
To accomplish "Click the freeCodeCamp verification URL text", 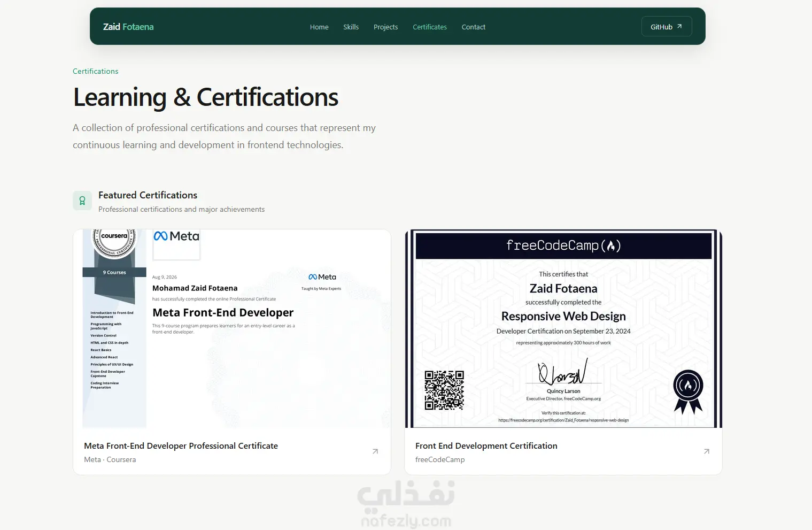I will click(x=563, y=420).
